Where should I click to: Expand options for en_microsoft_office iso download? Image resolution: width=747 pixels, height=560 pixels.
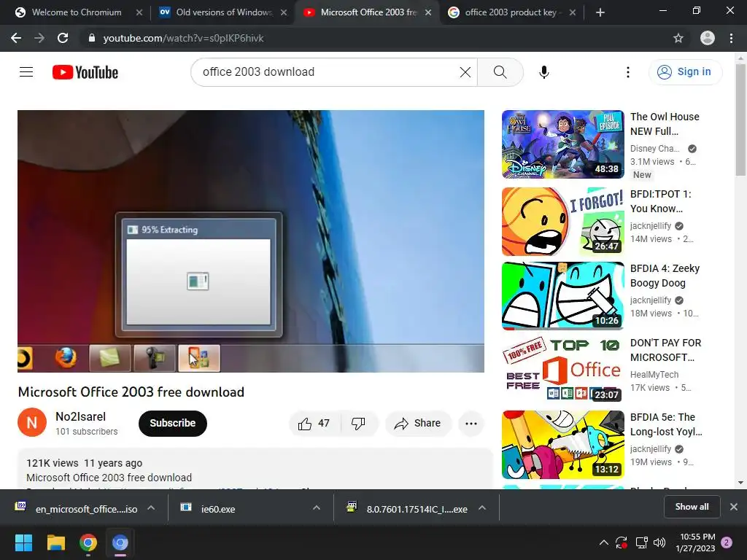coord(151,508)
